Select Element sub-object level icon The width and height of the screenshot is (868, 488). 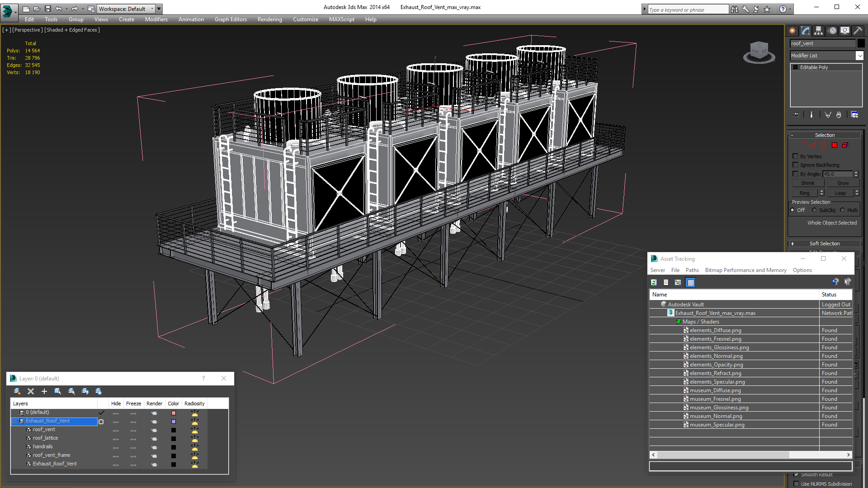tap(845, 145)
